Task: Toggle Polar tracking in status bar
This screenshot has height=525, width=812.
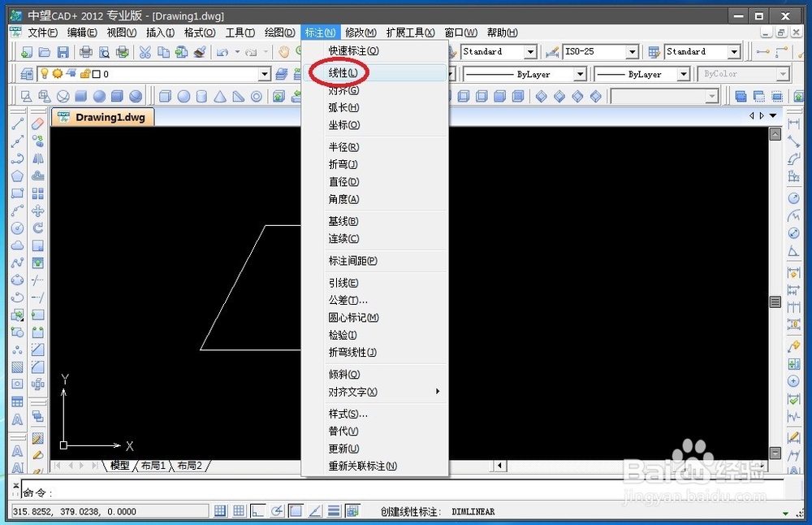Action: pos(277,511)
